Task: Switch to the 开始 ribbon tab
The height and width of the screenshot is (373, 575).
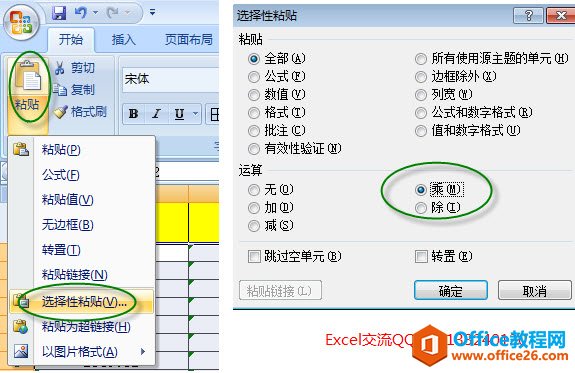Action: pos(71,40)
